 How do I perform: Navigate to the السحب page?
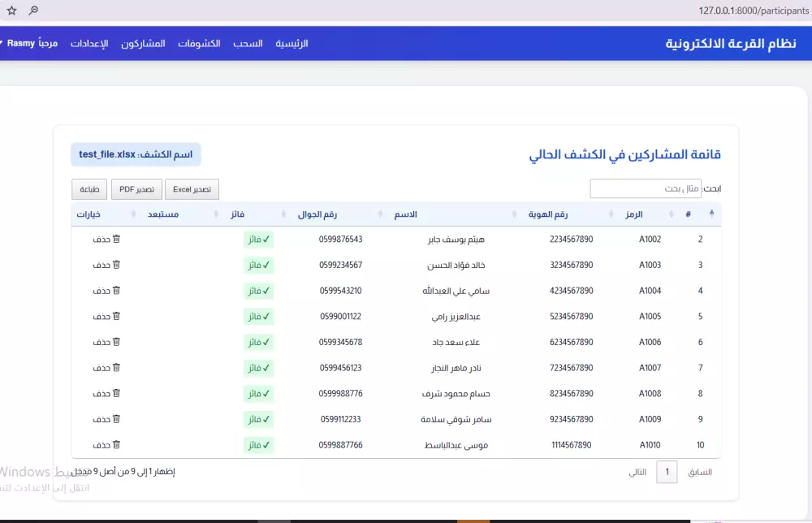pos(248,43)
